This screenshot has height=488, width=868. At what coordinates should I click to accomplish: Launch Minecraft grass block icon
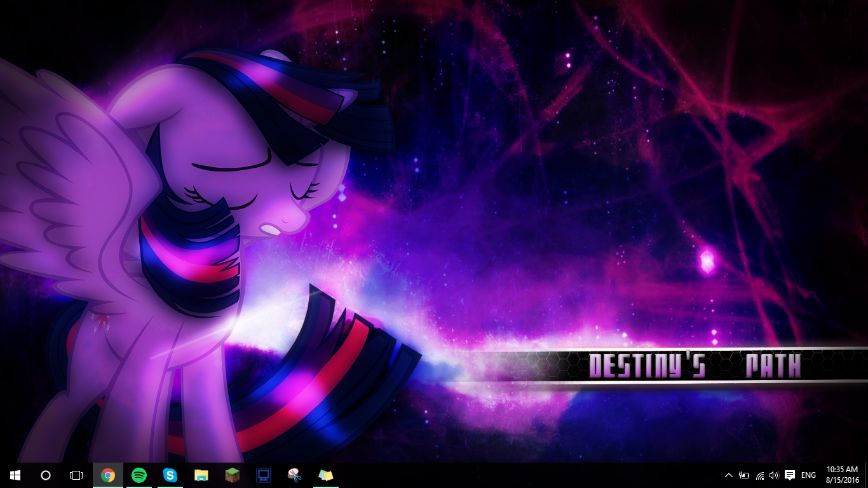pyautogui.click(x=233, y=475)
